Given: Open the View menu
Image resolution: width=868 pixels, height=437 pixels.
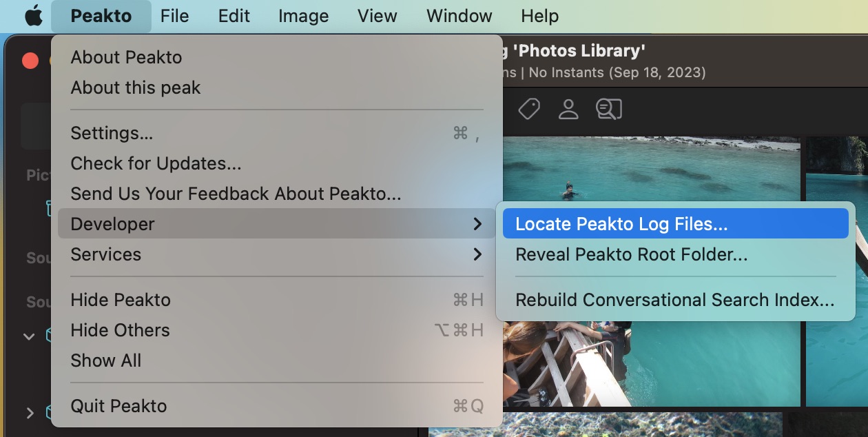Looking at the screenshot, I should pos(378,16).
